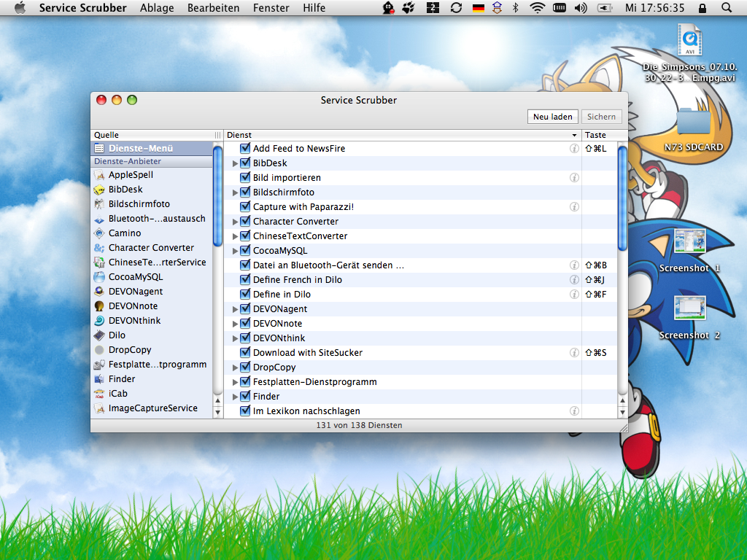Toggle Capture with Paparazzi! checkbox
747x560 pixels.
tap(245, 206)
